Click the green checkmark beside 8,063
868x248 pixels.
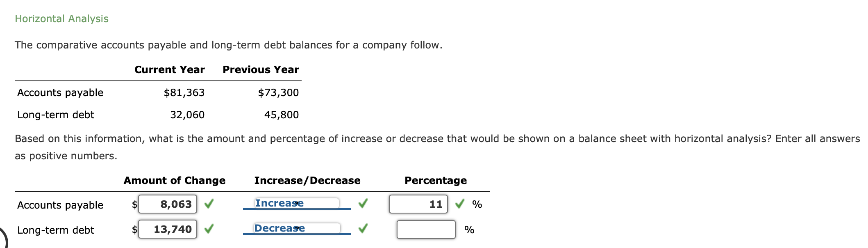click(x=208, y=203)
